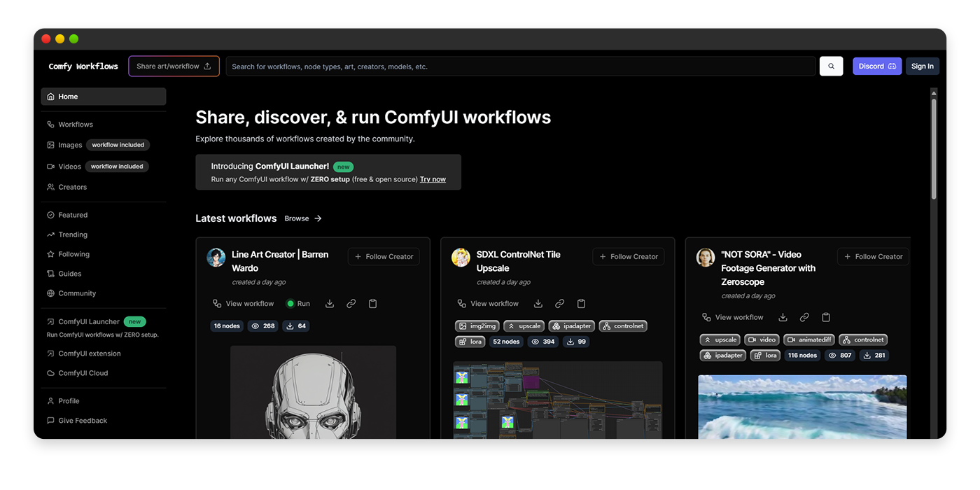Click upscale tag on NOT SORA card

pyautogui.click(x=720, y=339)
